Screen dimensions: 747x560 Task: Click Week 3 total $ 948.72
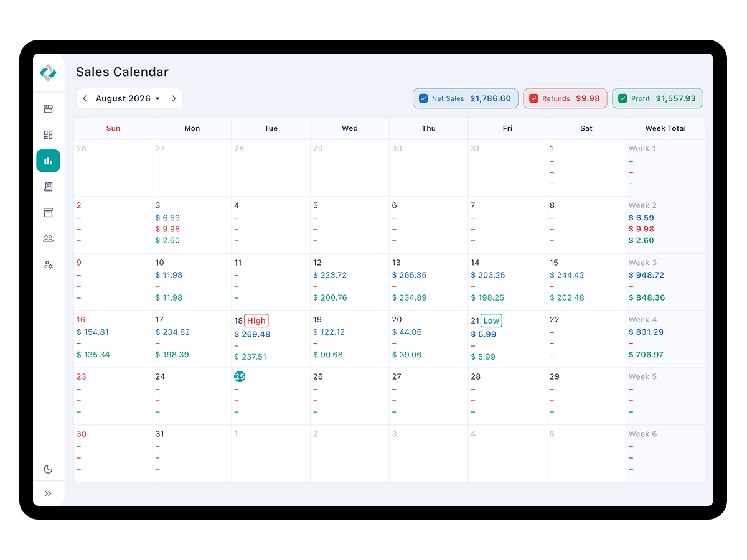click(647, 275)
